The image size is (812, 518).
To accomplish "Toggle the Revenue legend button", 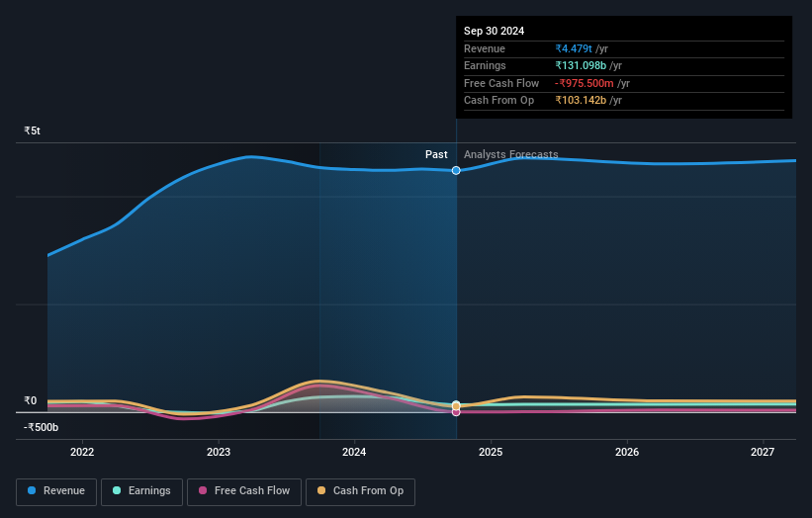I will click(x=56, y=491).
